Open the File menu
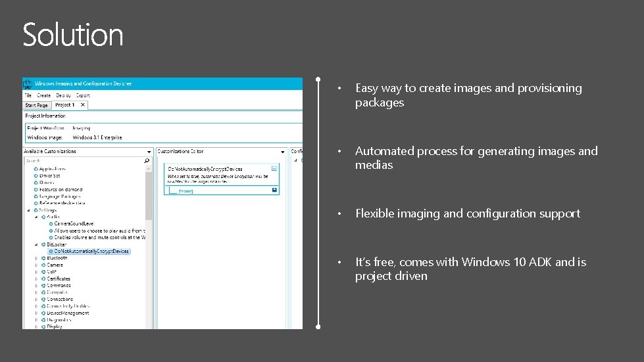The width and height of the screenshot is (644, 362). pyautogui.click(x=28, y=95)
